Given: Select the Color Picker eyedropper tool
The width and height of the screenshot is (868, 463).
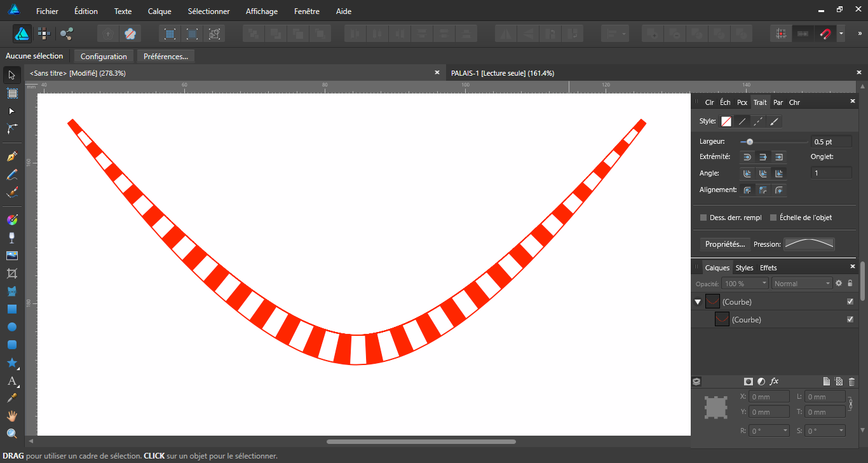Looking at the screenshot, I should click(11, 398).
